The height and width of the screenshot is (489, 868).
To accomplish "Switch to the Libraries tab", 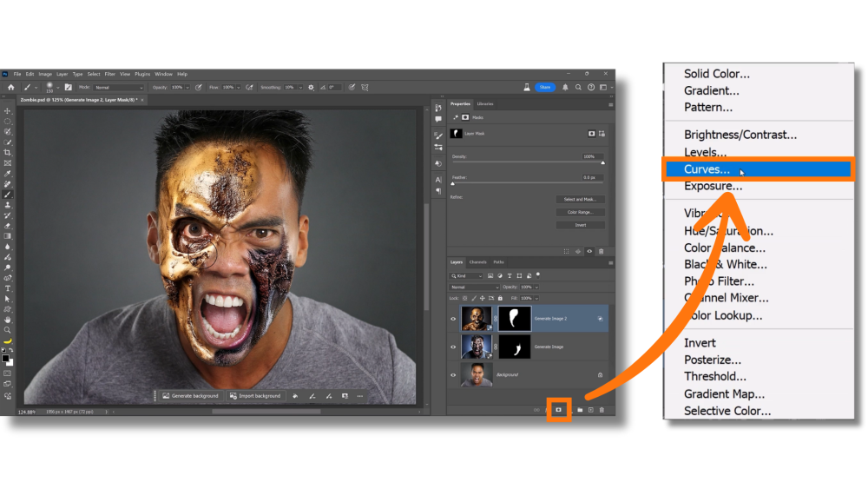I will (x=485, y=104).
